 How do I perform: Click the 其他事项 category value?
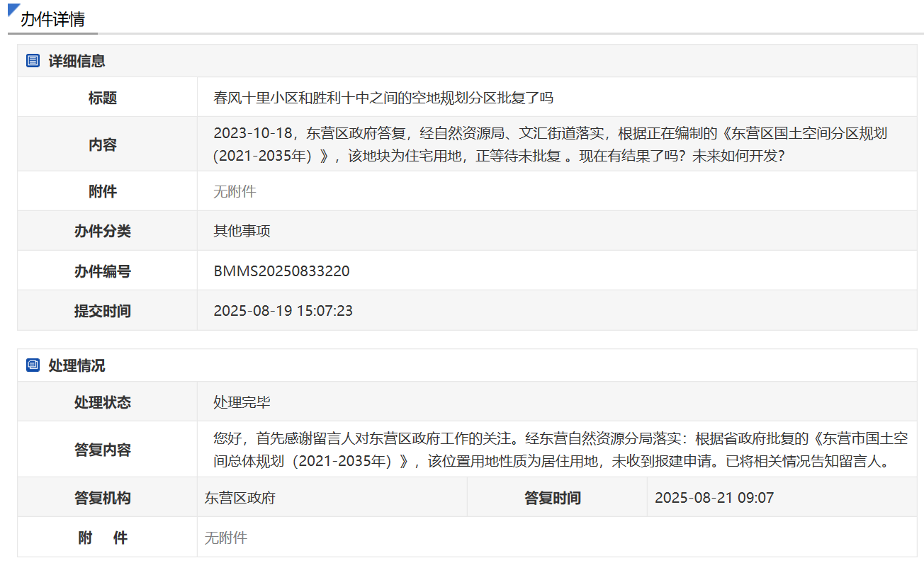tap(242, 231)
